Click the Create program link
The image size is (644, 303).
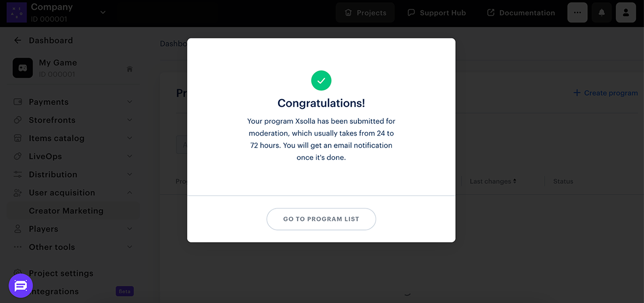click(605, 93)
